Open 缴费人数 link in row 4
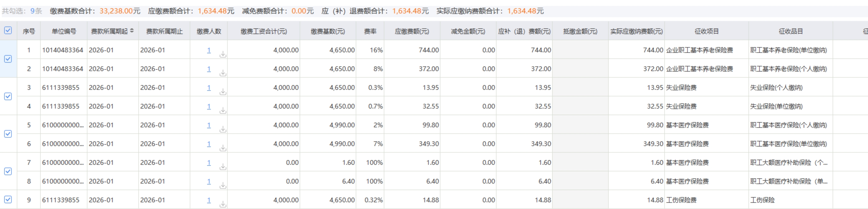The width and height of the screenshot is (868, 209). [x=209, y=106]
